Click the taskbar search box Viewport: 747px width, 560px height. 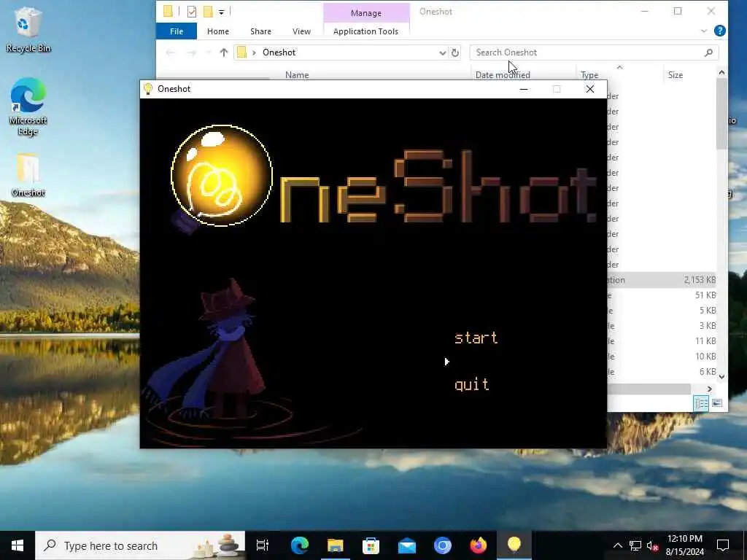pyautogui.click(x=140, y=545)
